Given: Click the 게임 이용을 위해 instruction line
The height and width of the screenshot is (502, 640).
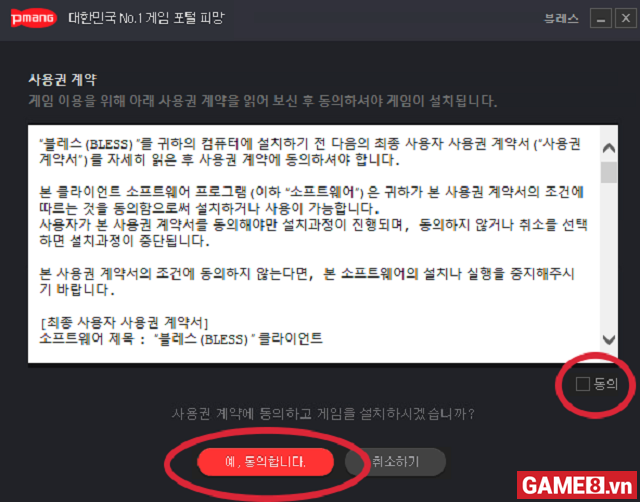Looking at the screenshot, I should tap(262, 101).
